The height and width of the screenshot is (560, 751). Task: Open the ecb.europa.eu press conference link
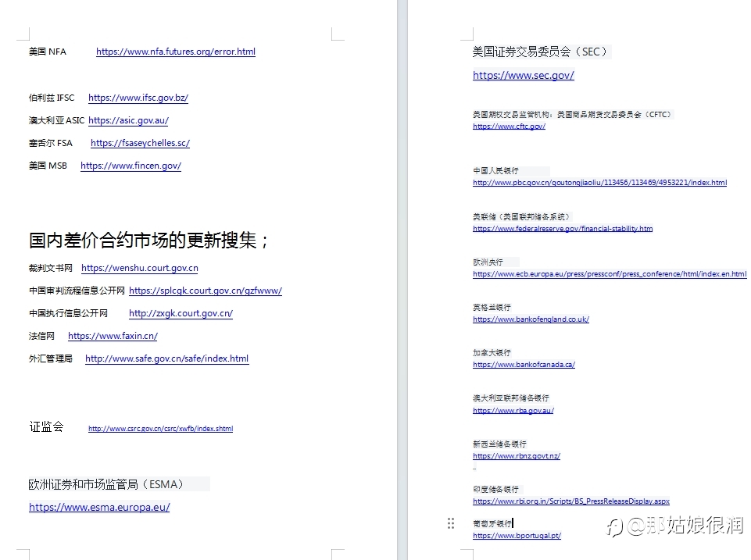point(610,274)
